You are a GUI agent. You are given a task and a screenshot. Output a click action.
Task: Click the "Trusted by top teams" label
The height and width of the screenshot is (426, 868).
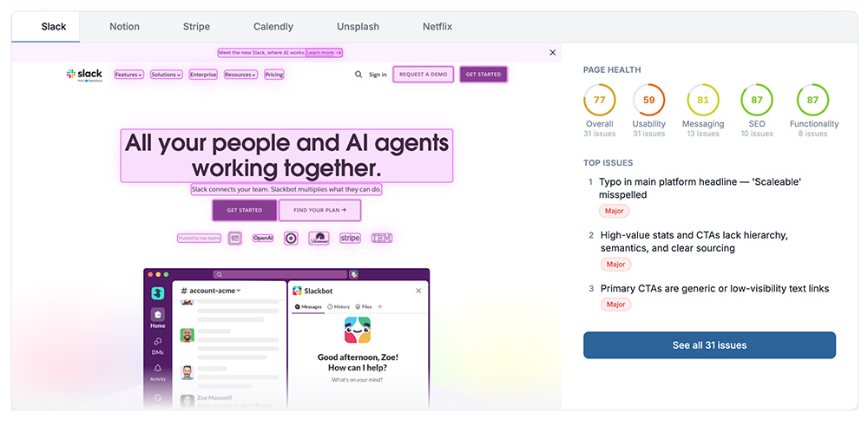200,239
